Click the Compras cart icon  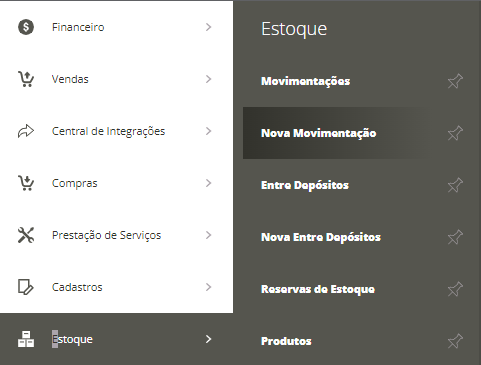coord(26,183)
